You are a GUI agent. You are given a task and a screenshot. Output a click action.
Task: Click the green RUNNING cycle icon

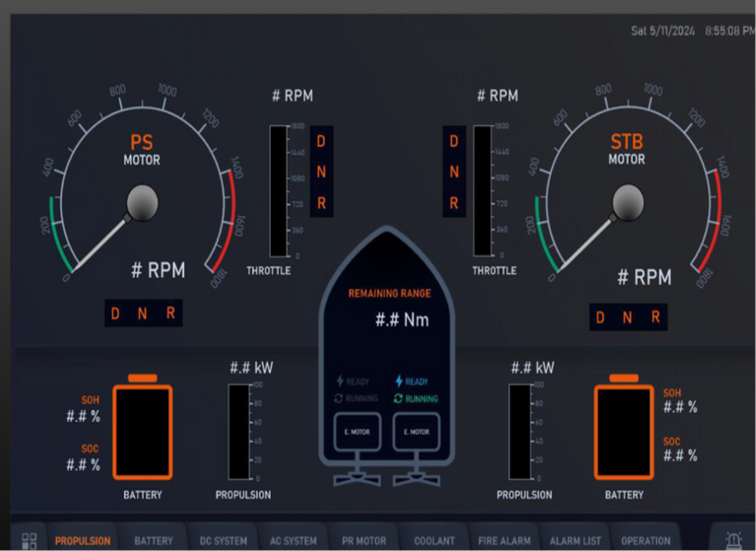(399, 399)
